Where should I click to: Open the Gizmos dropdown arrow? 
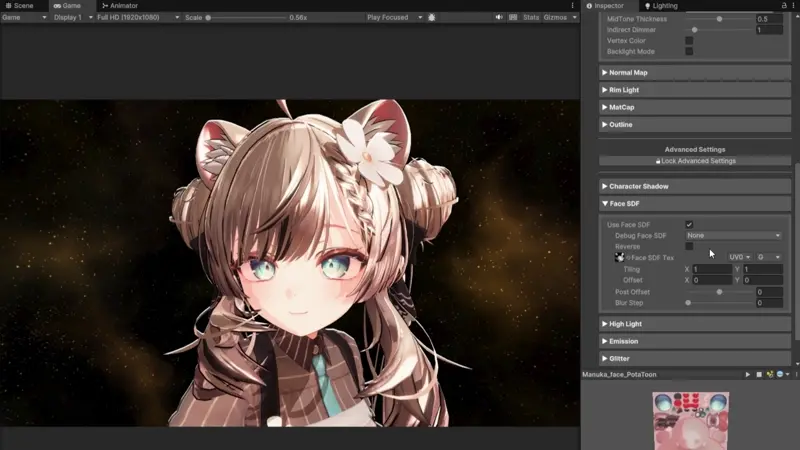point(574,17)
